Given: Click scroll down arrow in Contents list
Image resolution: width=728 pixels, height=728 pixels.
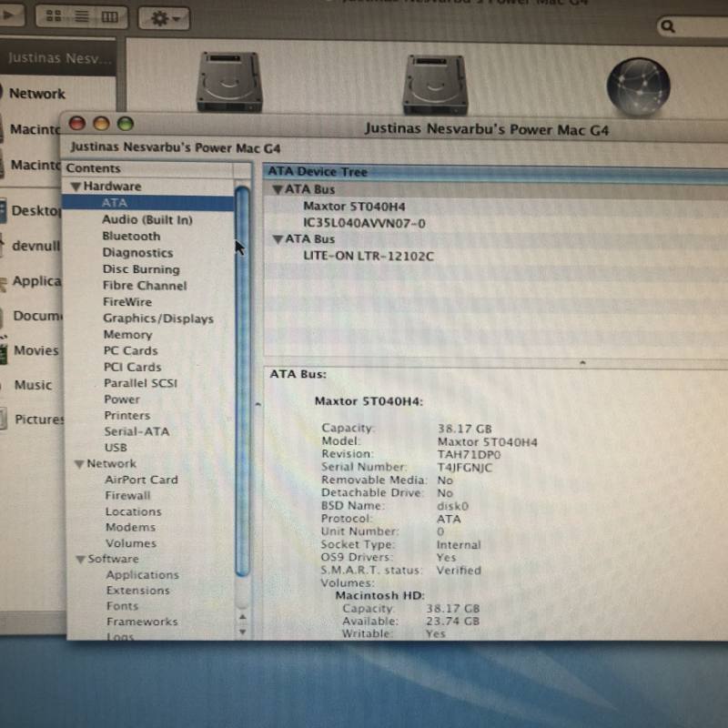Looking at the screenshot, I should [242, 632].
